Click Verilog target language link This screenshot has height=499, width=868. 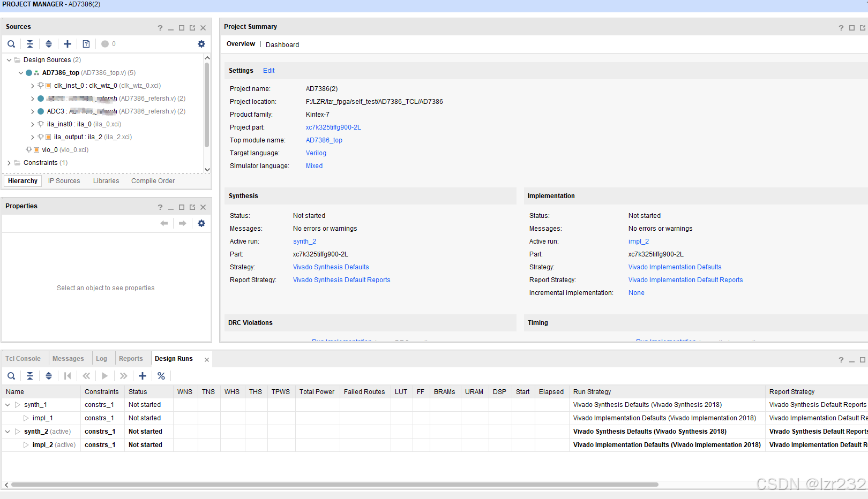(x=316, y=153)
